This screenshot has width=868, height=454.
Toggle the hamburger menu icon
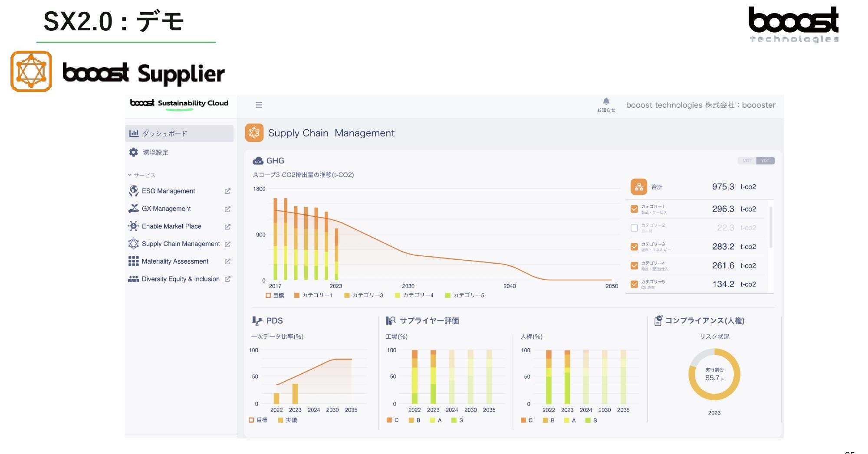point(259,105)
